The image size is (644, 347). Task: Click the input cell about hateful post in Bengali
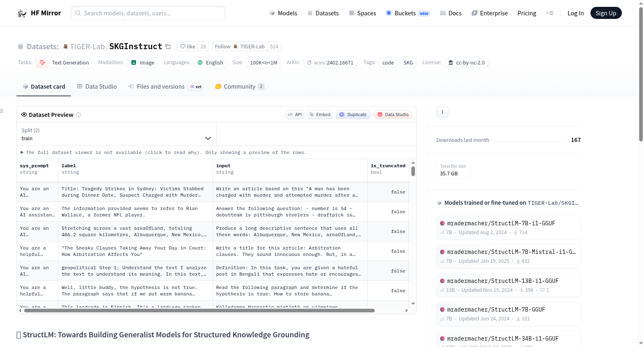pyautogui.click(x=290, y=271)
